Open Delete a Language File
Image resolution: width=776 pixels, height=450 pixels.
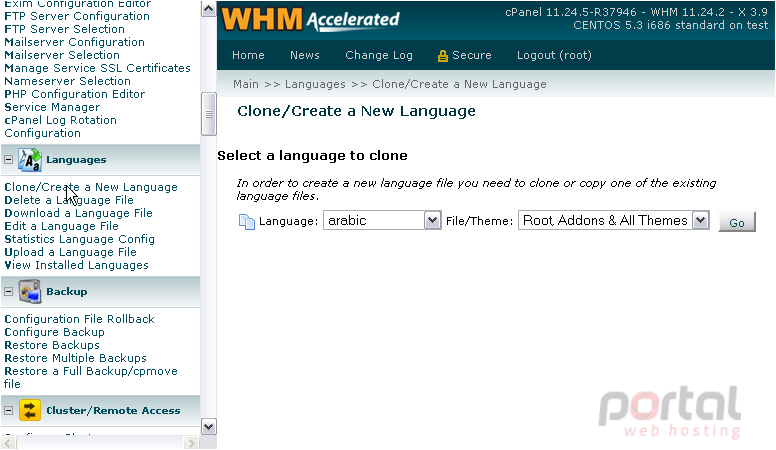[69, 200]
